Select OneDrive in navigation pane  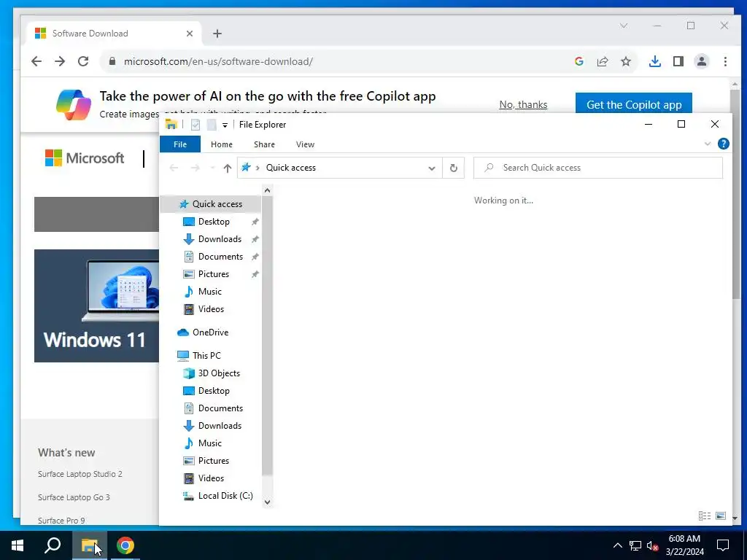tap(210, 332)
